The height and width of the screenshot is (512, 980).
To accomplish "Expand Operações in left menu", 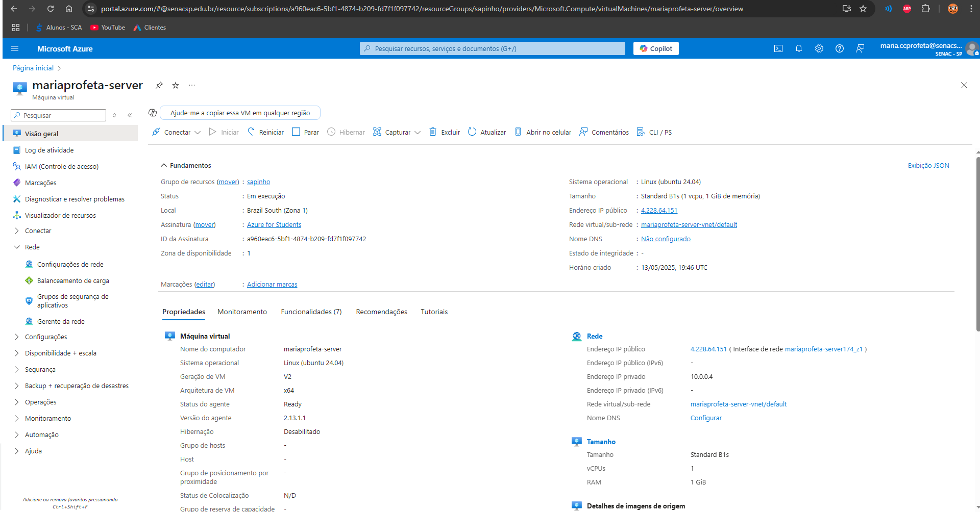I will [x=17, y=402].
